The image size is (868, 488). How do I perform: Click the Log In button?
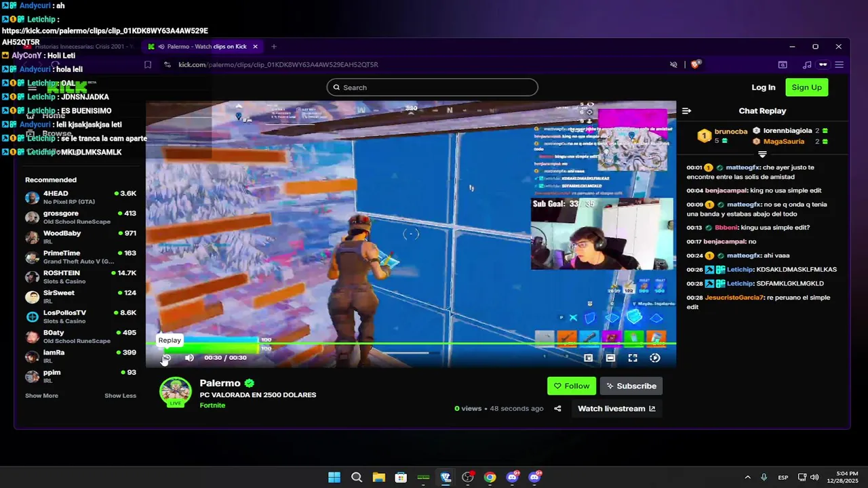[764, 87]
